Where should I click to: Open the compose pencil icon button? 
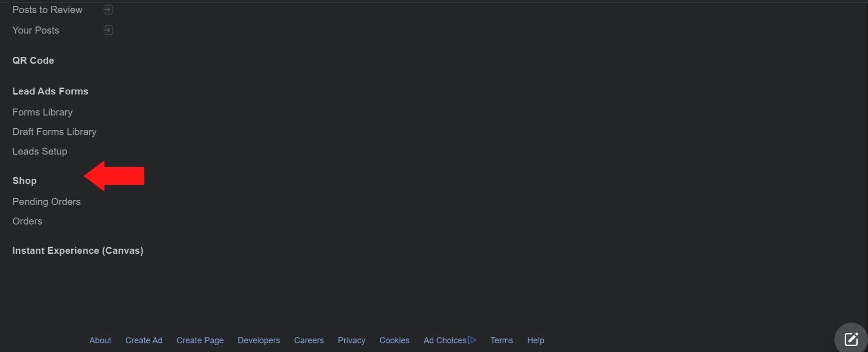[851, 339]
